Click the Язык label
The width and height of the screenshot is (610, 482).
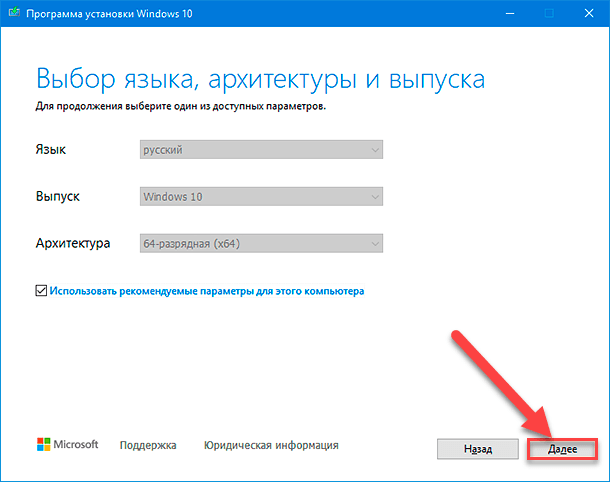click(x=51, y=150)
